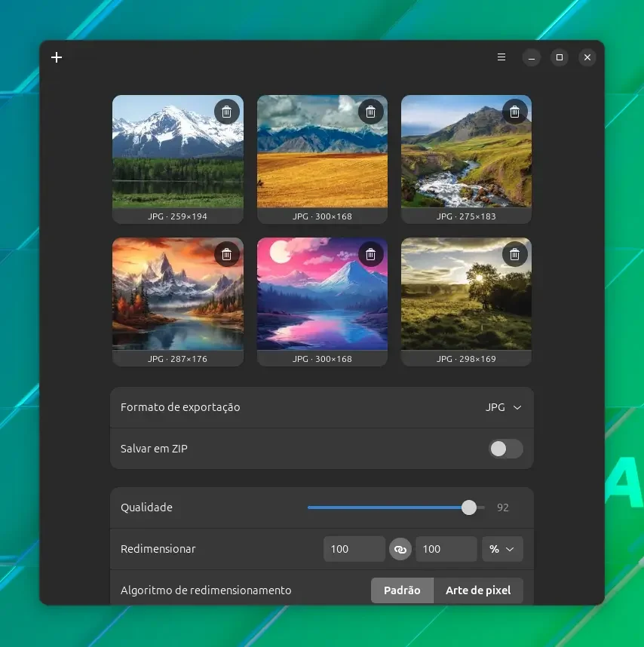Delete the snowy mountain 259×194 image

coord(226,112)
